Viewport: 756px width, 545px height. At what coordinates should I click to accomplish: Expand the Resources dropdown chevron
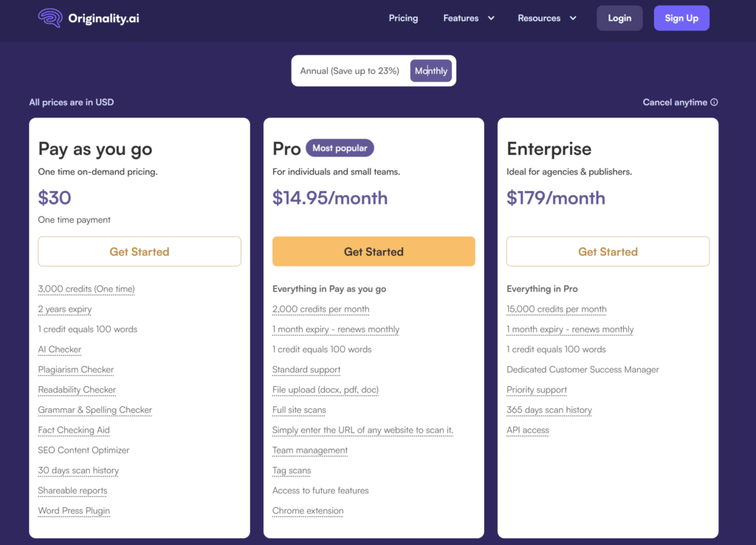(x=573, y=18)
